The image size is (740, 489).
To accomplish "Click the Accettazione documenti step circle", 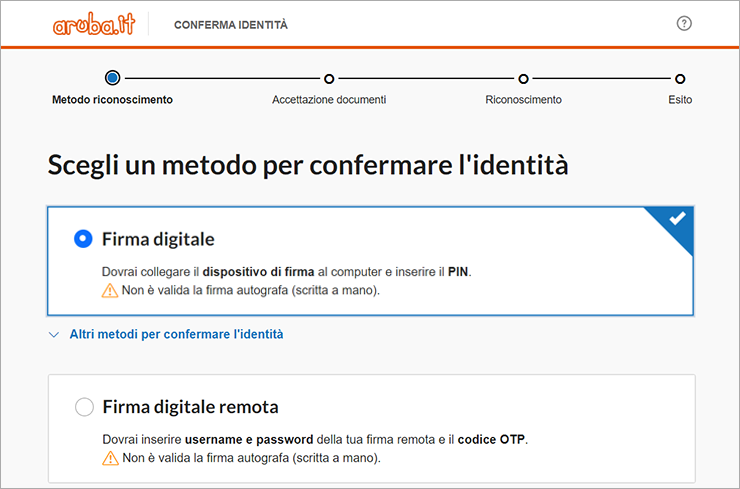I will [x=329, y=78].
